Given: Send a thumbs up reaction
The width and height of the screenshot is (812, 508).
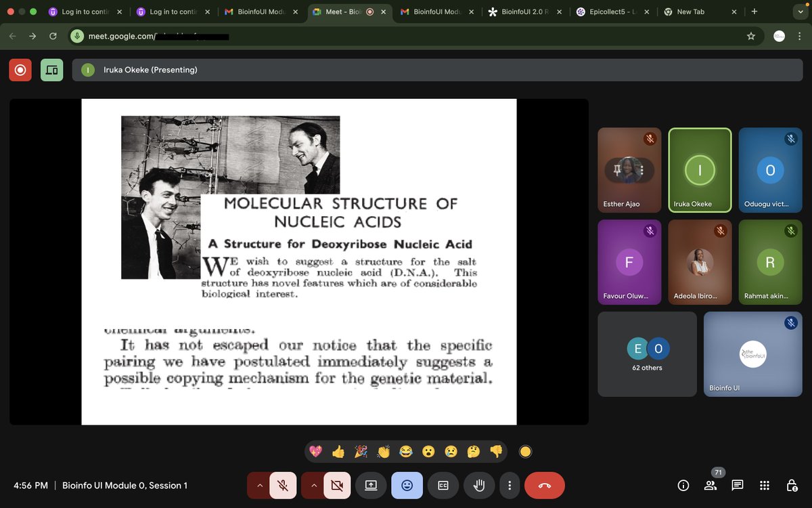Looking at the screenshot, I should point(338,450).
